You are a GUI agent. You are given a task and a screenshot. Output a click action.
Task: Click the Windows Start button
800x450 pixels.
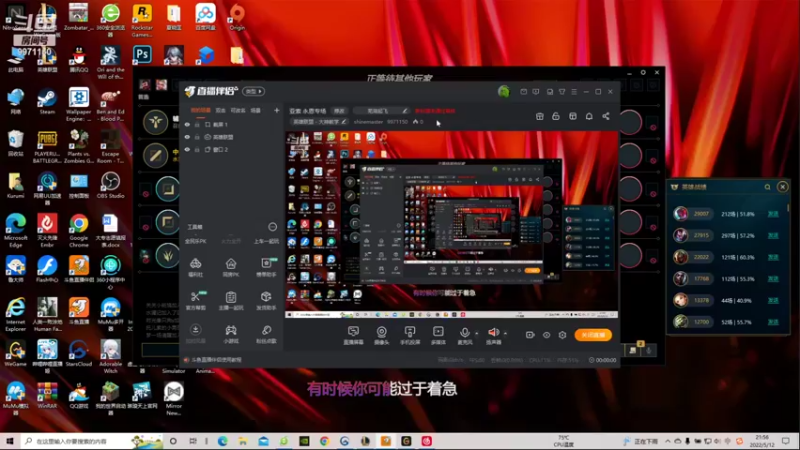pos(10,441)
